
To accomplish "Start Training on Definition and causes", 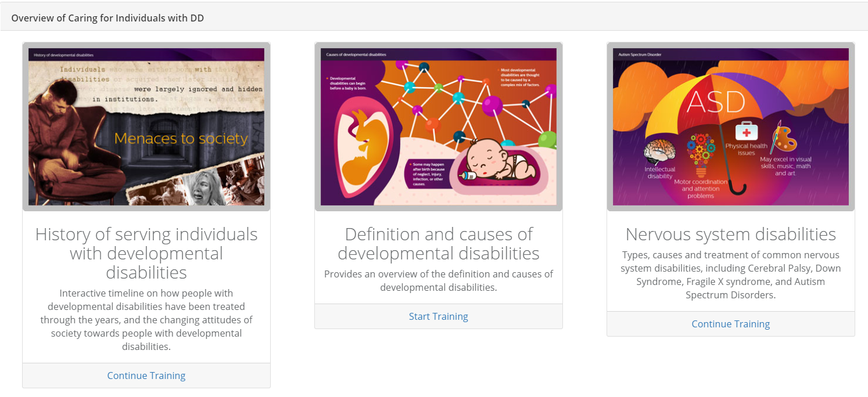I will tap(438, 316).
